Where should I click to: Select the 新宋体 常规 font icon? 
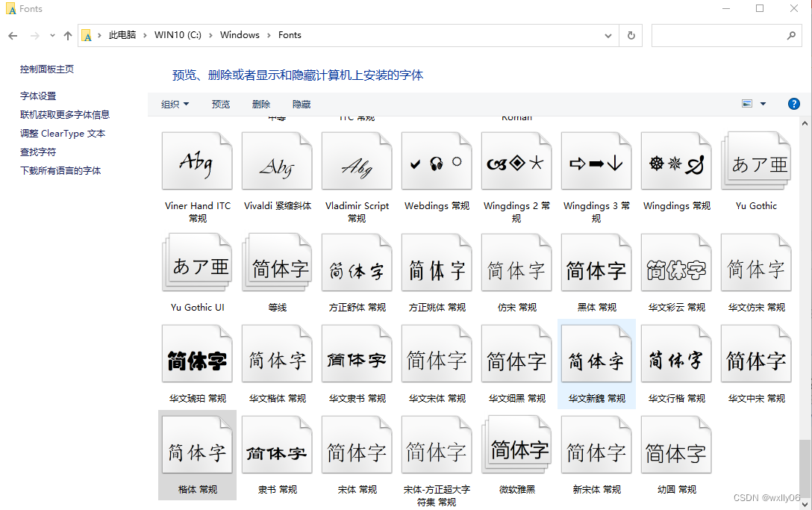pos(596,445)
